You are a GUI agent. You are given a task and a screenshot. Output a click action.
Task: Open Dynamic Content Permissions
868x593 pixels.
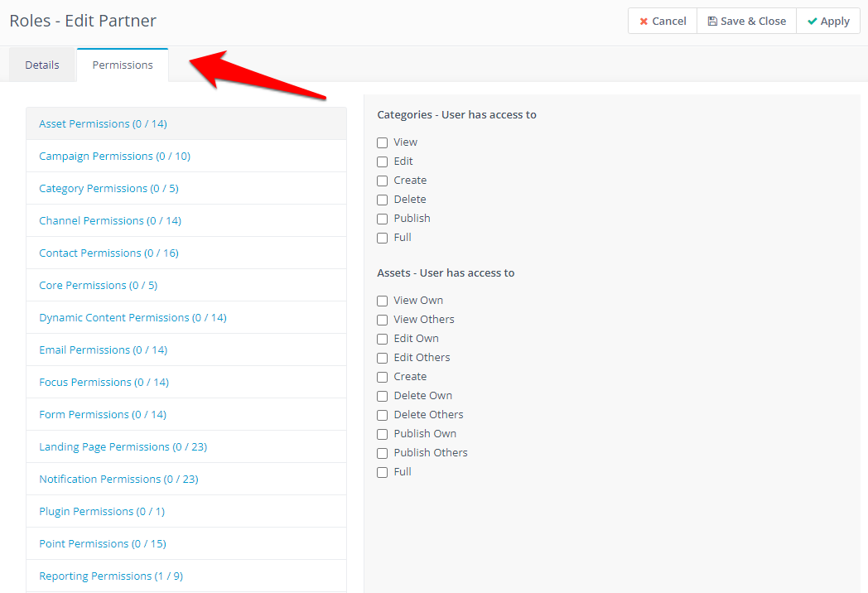pos(133,318)
